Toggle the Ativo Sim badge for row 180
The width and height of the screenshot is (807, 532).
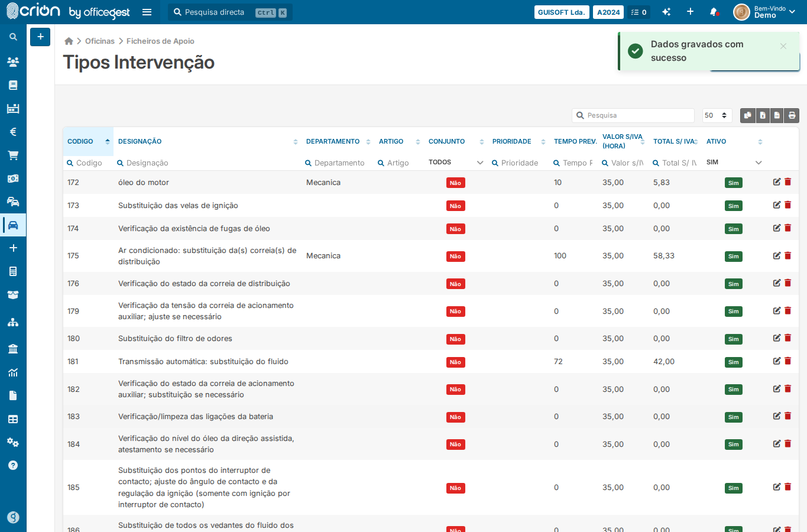point(733,339)
